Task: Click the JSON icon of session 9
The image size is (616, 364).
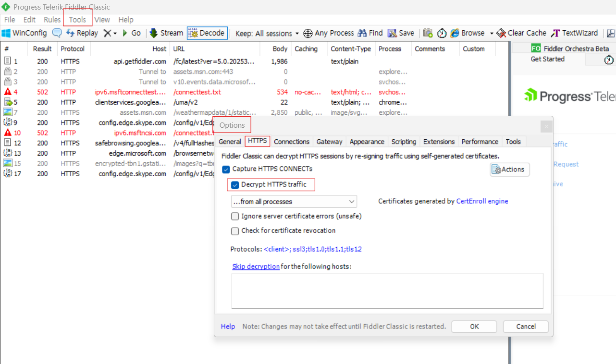Action: 8,122
